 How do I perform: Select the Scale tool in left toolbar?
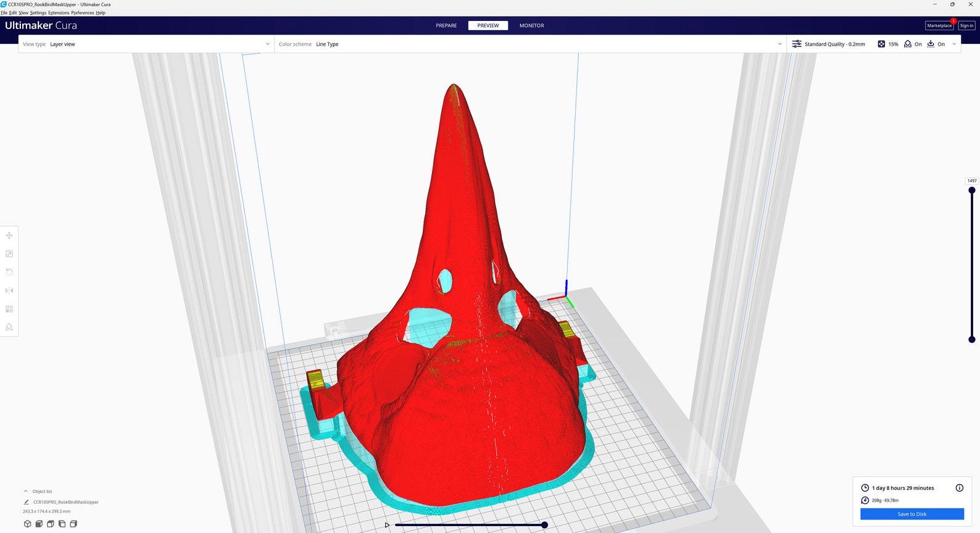[x=9, y=254]
